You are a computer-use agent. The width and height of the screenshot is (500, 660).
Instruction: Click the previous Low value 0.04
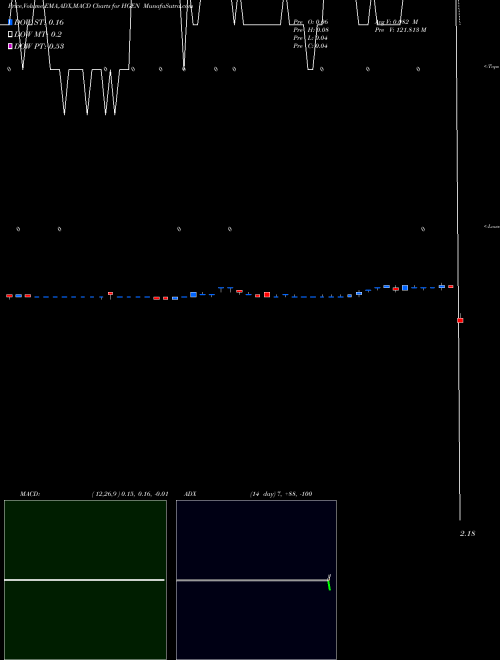point(322,38)
